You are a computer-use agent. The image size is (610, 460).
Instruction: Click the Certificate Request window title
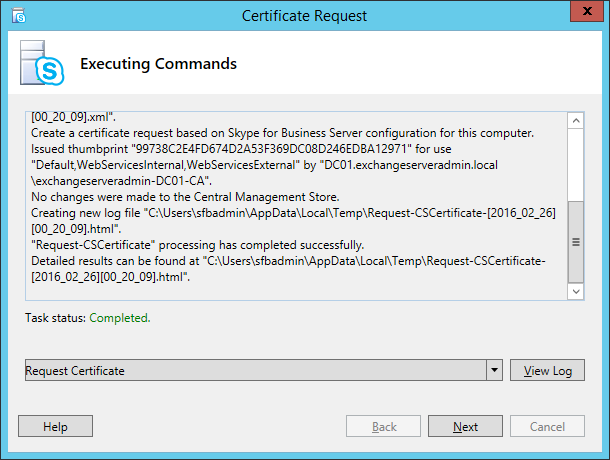304,16
